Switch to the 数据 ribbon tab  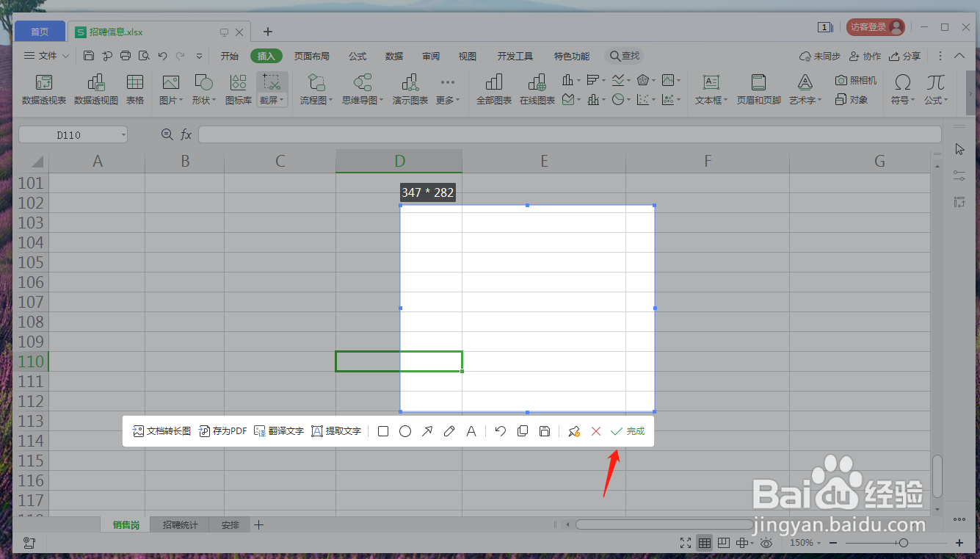point(394,56)
